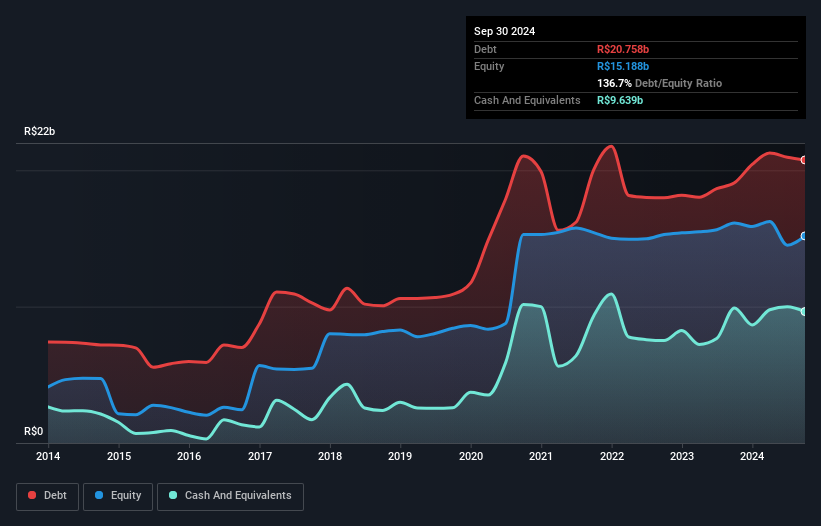Click the 2017 x-axis label

260,456
